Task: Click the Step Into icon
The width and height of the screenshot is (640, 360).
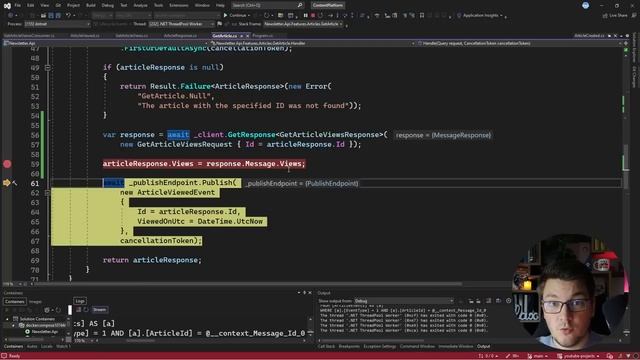Action: 338,16
